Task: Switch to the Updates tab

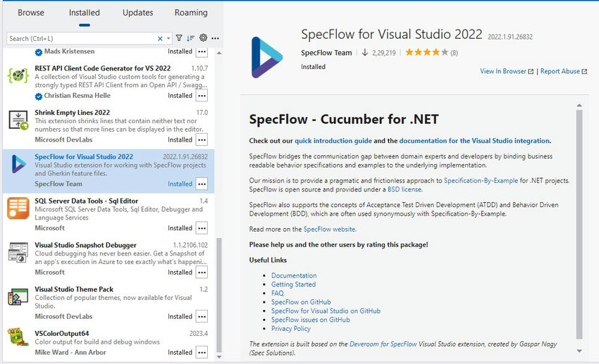Action: click(x=138, y=13)
